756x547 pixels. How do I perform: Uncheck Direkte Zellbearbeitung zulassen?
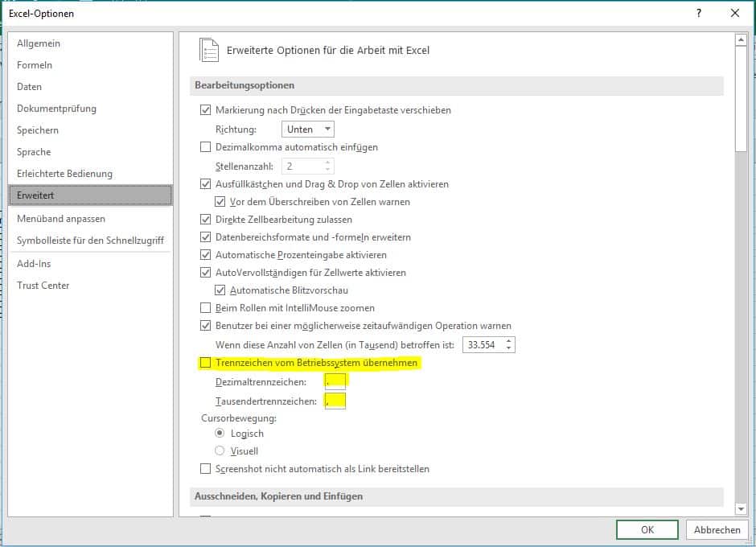click(205, 220)
